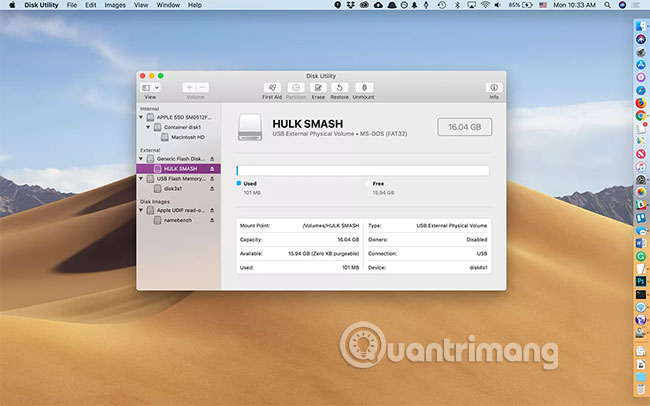Click the Restore toolbar icon
Image resolution: width=650 pixels, height=406 pixels.
[340, 88]
